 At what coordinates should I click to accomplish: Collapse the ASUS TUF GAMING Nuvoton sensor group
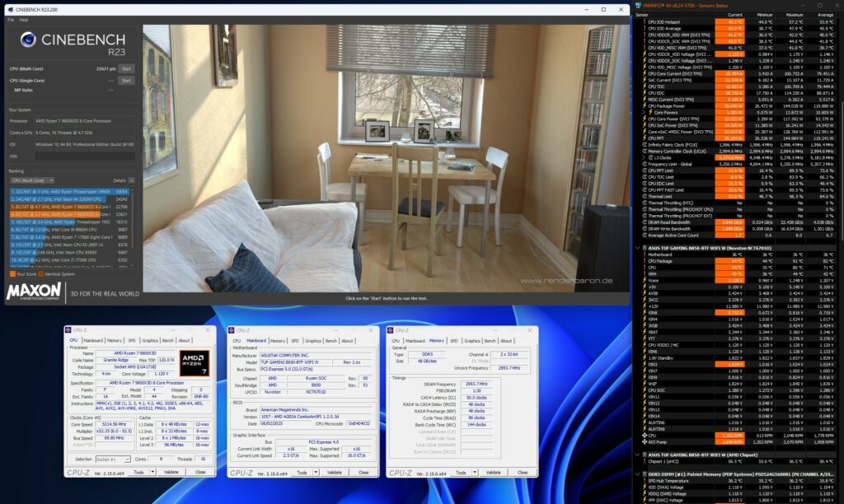click(x=638, y=248)
